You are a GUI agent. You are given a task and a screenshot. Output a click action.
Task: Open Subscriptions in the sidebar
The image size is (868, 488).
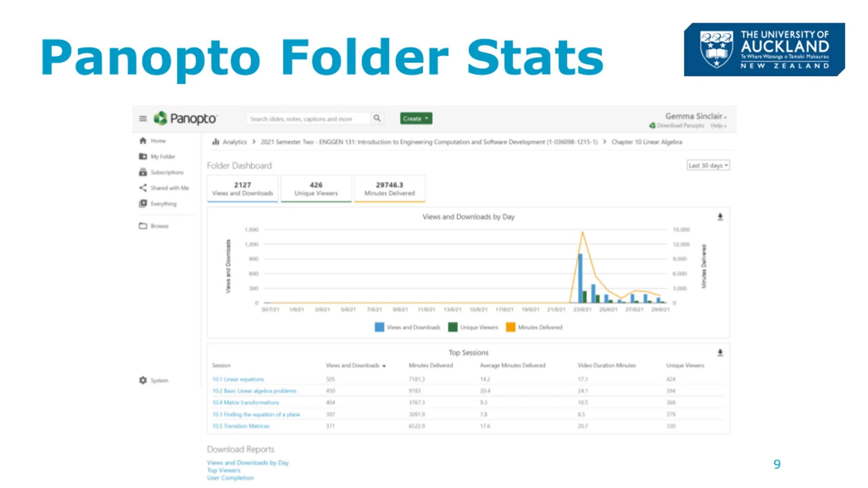(x=167, y=172)
